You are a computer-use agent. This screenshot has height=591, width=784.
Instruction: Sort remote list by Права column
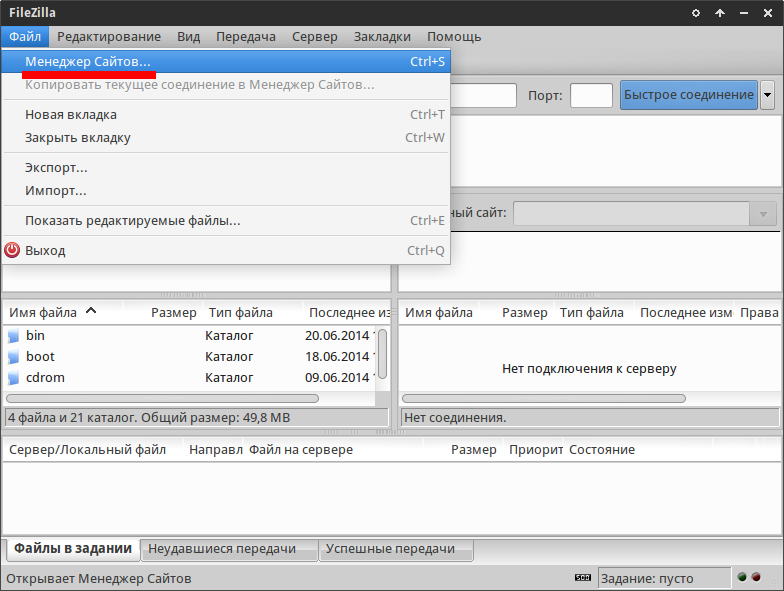pos(759,312)
